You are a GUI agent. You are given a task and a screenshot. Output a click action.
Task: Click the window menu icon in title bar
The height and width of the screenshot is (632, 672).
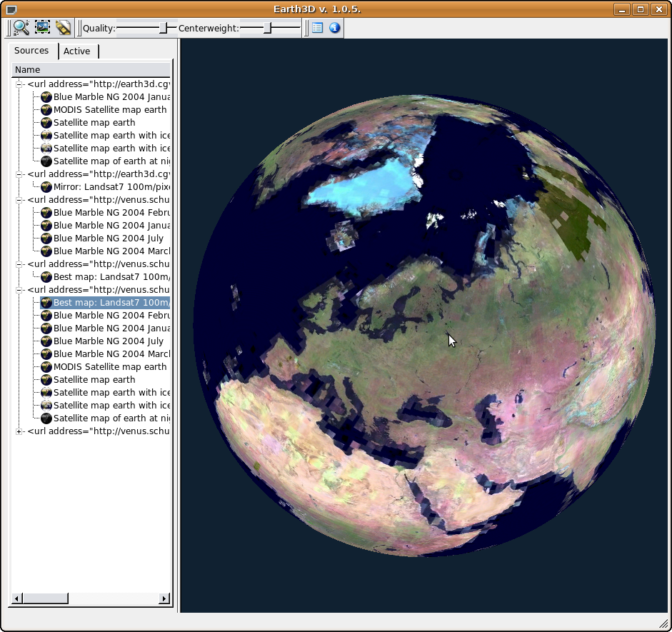pos(10,9)
